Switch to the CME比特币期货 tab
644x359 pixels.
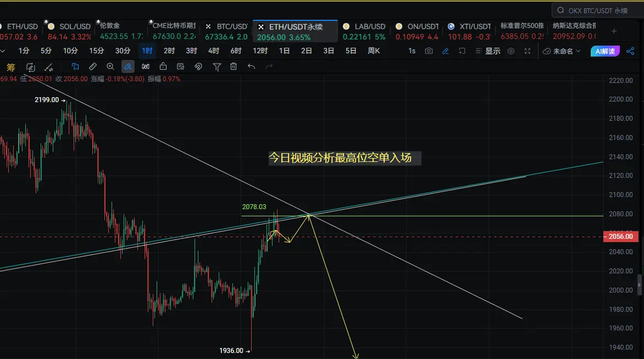[x=174, y=31]
